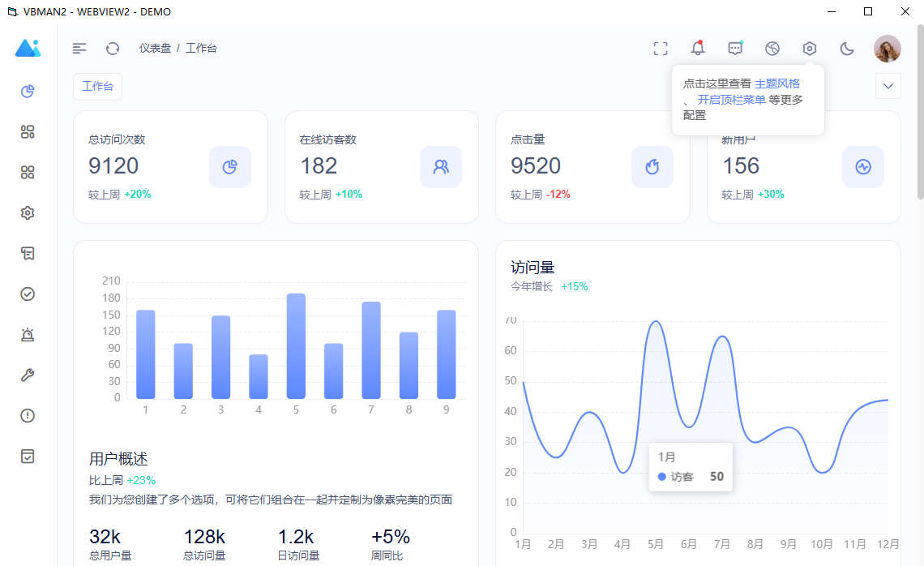Screen dimensions: 924x566
Task: Click the checklist icon at sidebar bottom
Action: (27, 456)
